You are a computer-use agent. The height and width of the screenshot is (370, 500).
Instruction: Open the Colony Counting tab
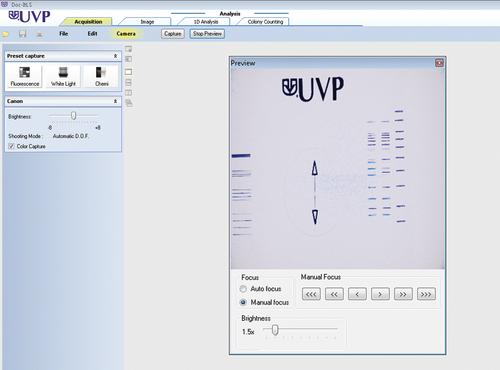pos(265,22)
